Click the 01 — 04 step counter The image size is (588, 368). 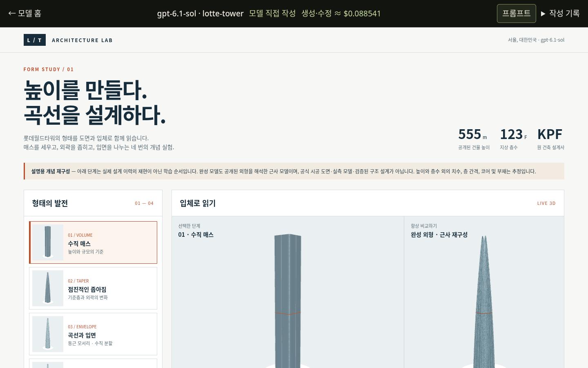(144, 203)
